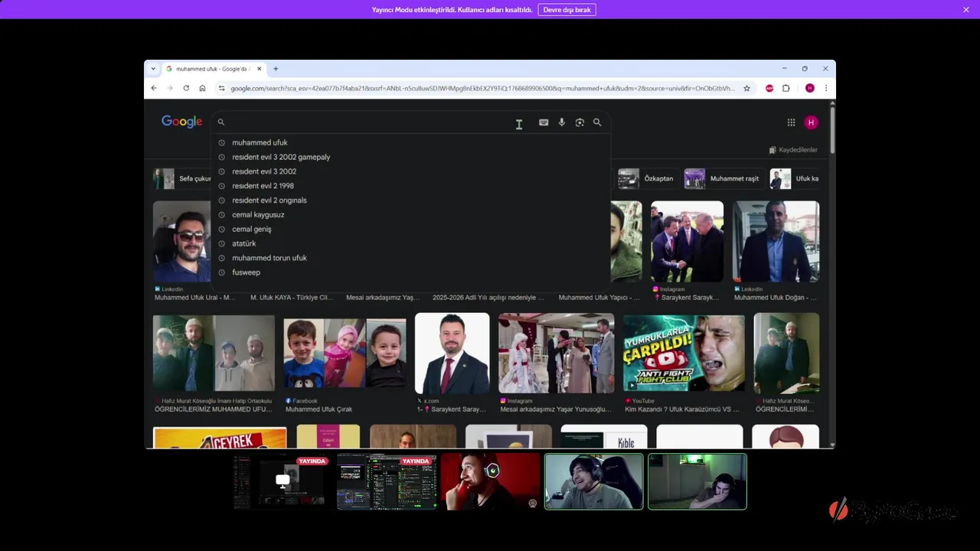Image resolution: width=980 pixels, height=551 pixels.
Task: Click "2025-2026 Adli Yılı açılışı" caption
Action: coord(488,298)
